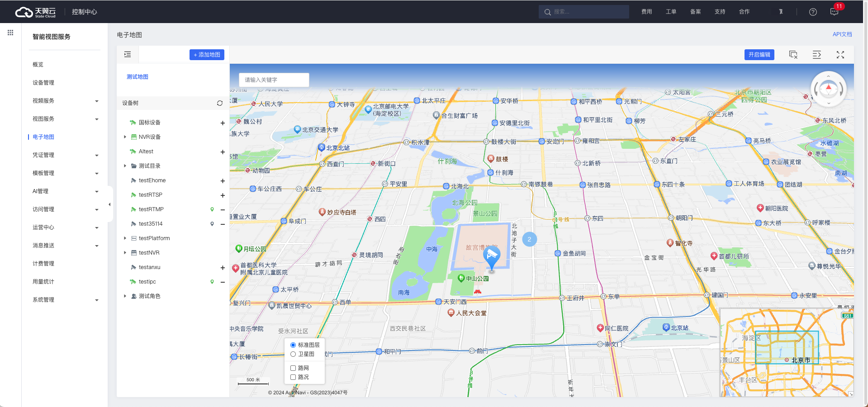Open the 备案 top menu
The height and width of the screenshot is (407, 868).
coord(696,12)
